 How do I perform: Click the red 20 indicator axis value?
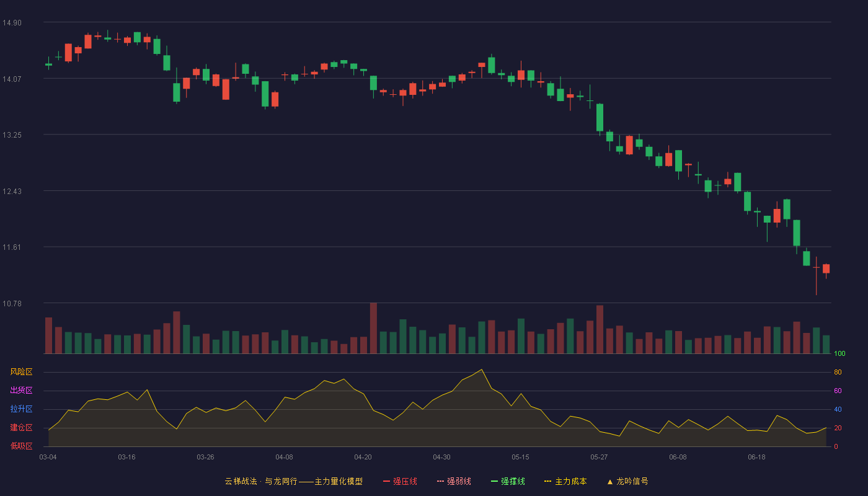pos(838,428)
